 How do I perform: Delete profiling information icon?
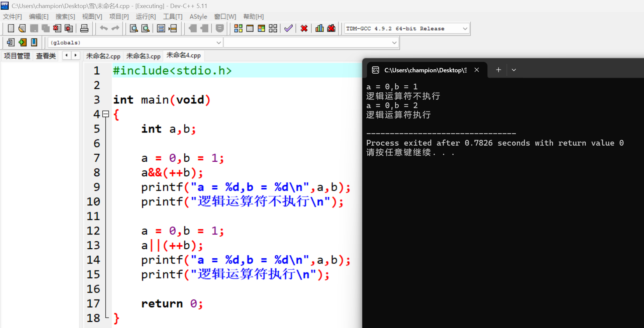(331, 28)
